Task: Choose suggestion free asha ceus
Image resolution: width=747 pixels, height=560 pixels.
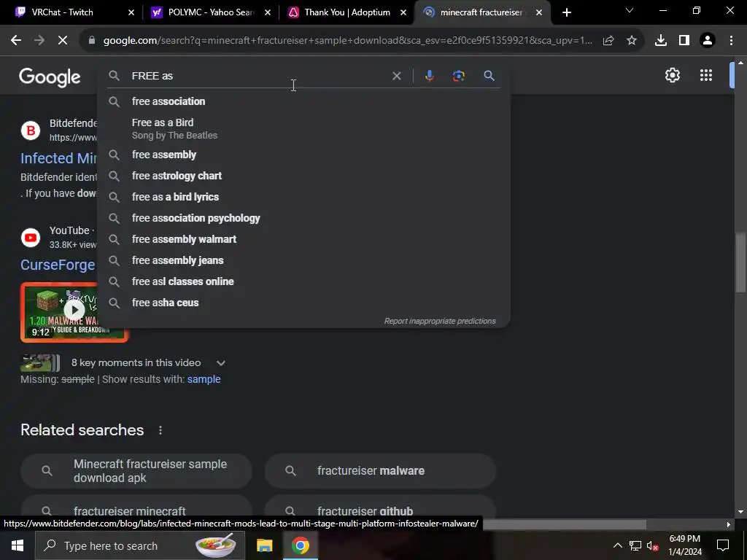Action: click(x=304, y=303)
